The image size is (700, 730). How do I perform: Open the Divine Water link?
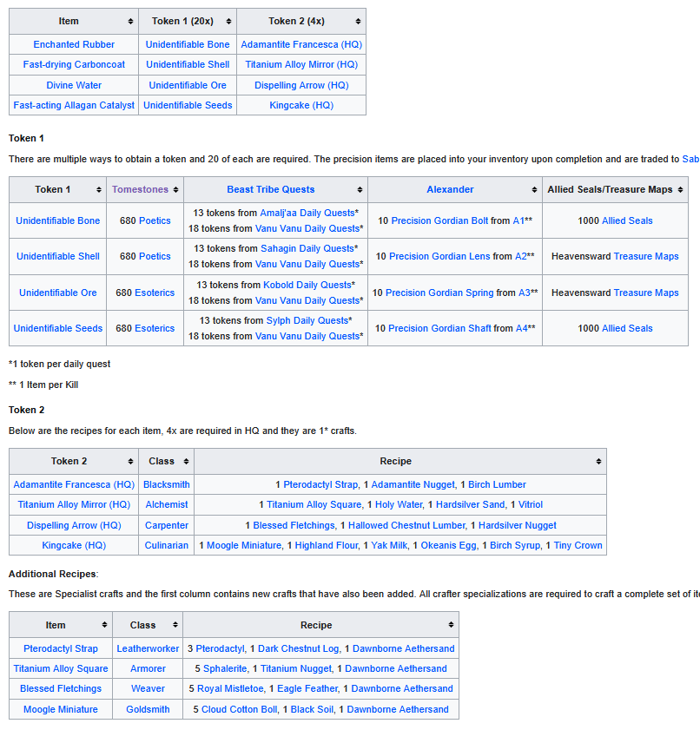pos(74,85)
